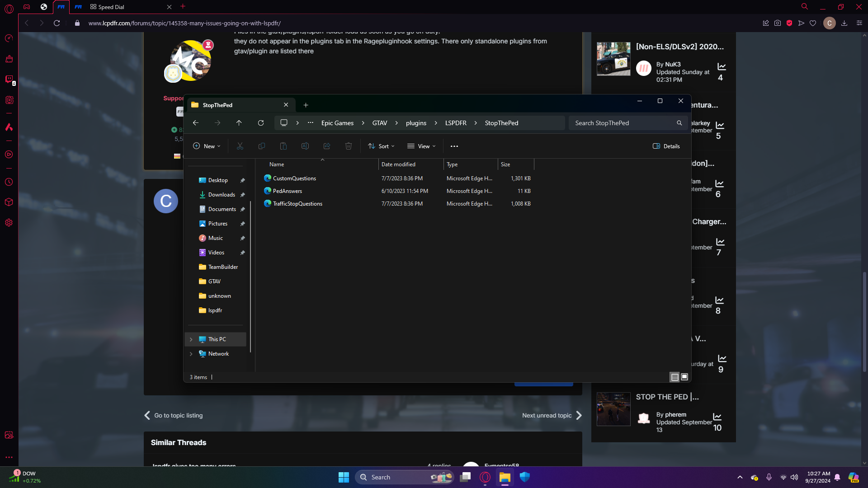
Task: Click Opera sidebar Twitch icon
Action: (x=9, y=80)
